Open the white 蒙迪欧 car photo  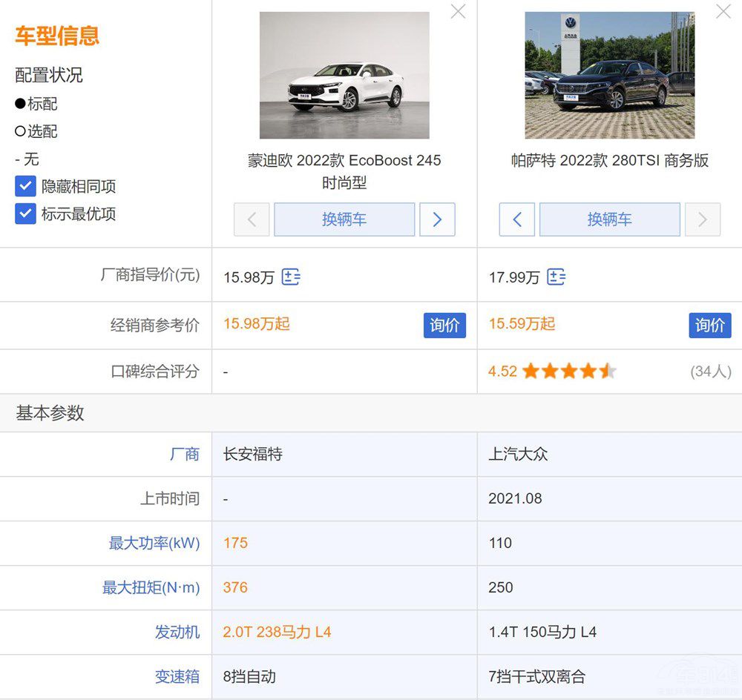344,76
